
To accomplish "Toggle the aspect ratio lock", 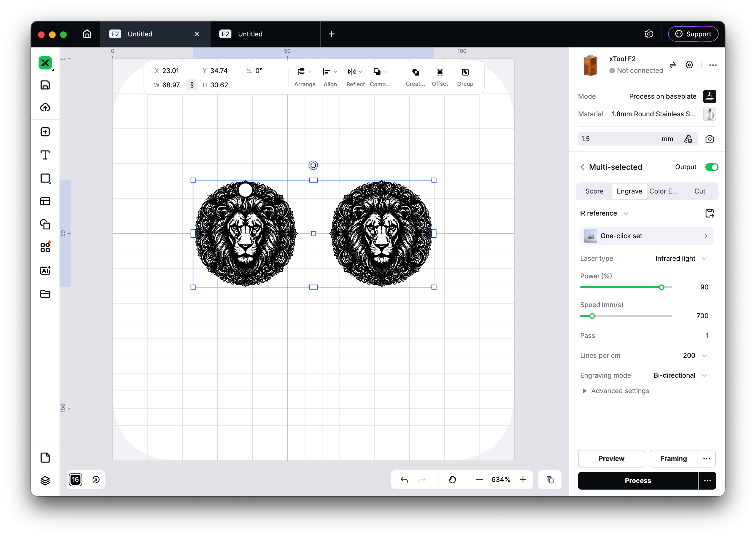I will (192, 85).
